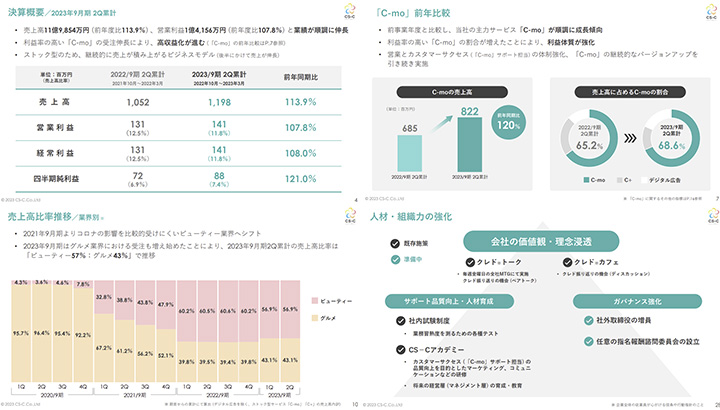Click the check mark beside 社内試験制度

pos(400,320)
